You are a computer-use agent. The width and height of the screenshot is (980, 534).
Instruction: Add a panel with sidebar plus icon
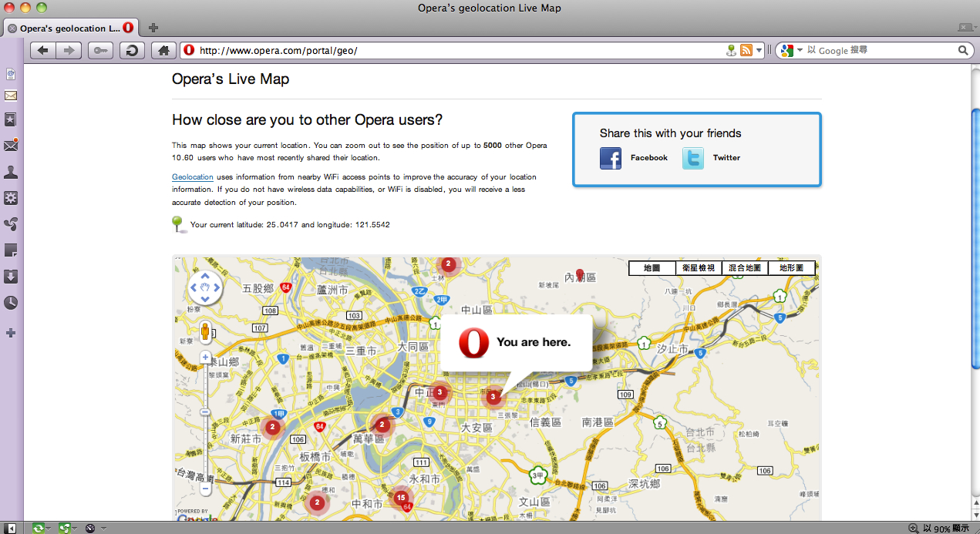pyautogui.click(x=11, y=333)
